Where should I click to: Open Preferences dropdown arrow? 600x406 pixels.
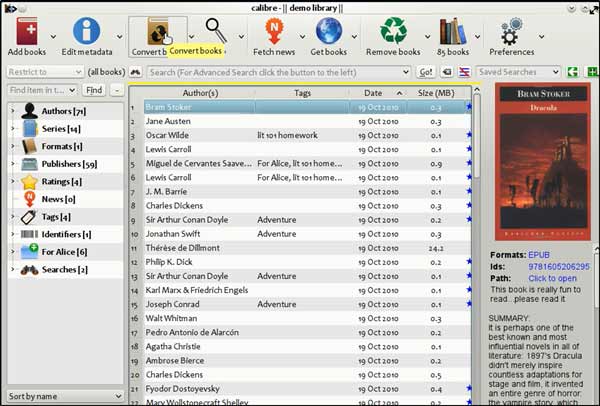click(541, 37)
